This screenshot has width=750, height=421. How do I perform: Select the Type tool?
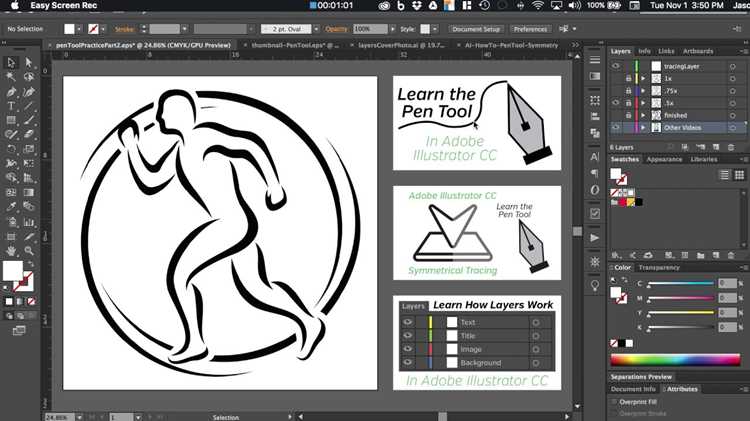click(11, 106)
